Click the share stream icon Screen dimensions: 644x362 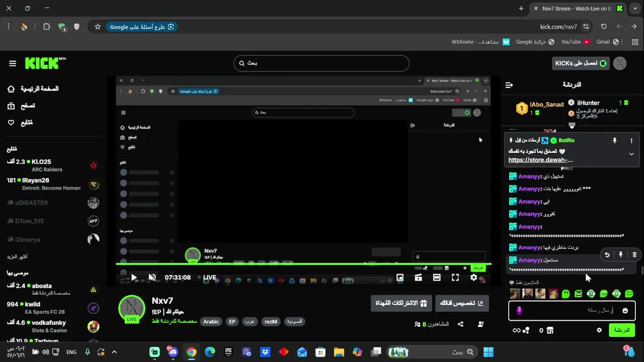[460, 324]
